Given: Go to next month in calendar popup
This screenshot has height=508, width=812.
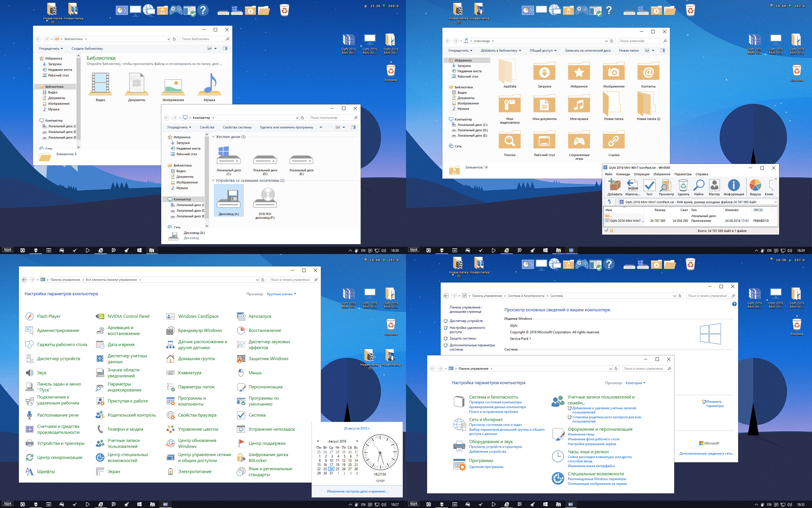Looking at the screenshot, I should pos(357,441).
